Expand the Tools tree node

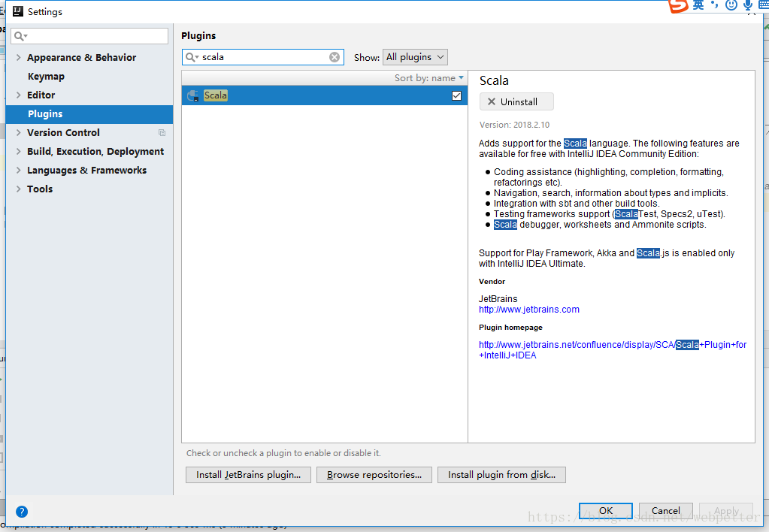(19, 189)
